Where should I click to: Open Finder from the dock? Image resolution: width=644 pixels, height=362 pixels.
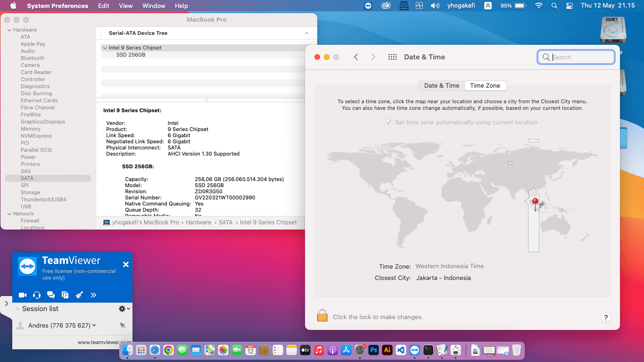[127, 350]
